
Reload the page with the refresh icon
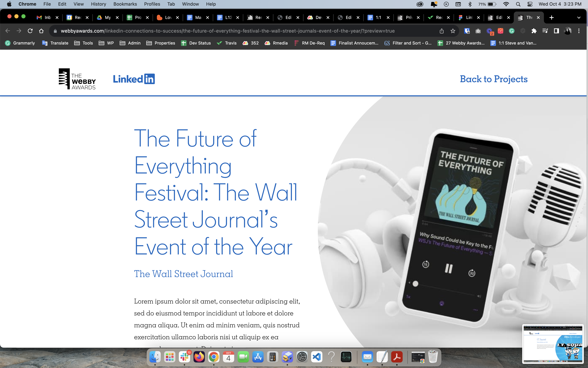[x=30, y=31]
